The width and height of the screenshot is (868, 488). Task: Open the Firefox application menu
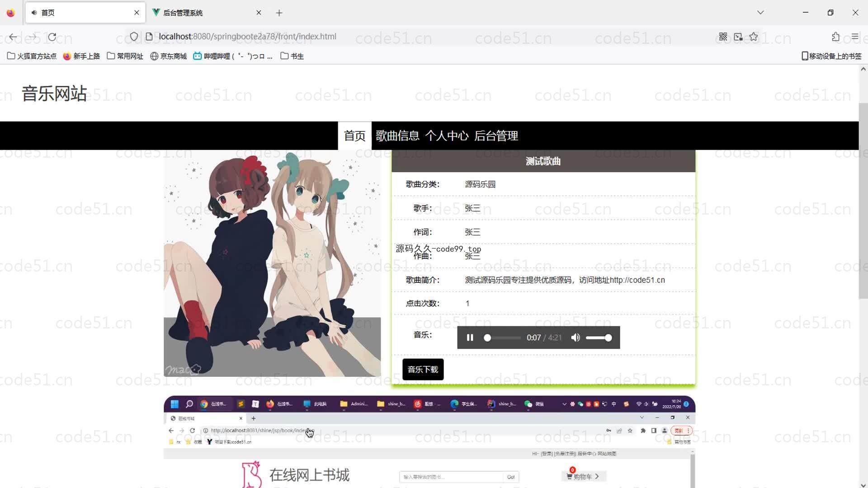click(x=854, y=37)
